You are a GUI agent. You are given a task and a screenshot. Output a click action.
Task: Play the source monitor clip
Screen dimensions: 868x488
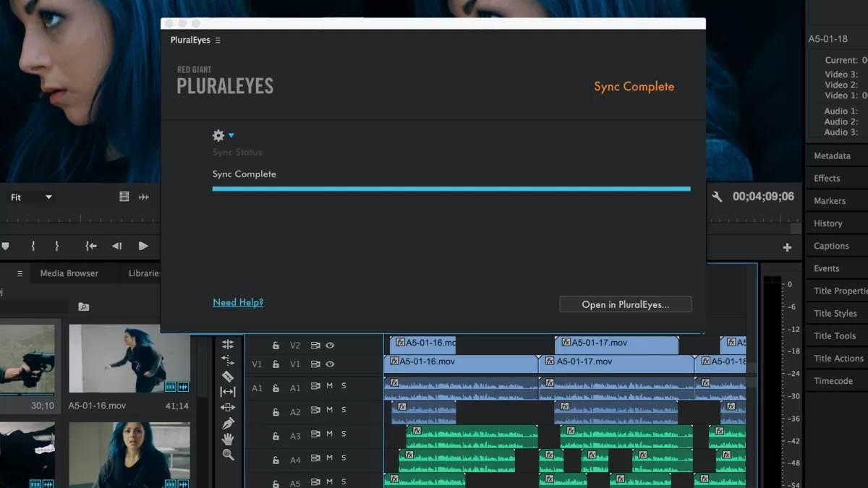143,246
